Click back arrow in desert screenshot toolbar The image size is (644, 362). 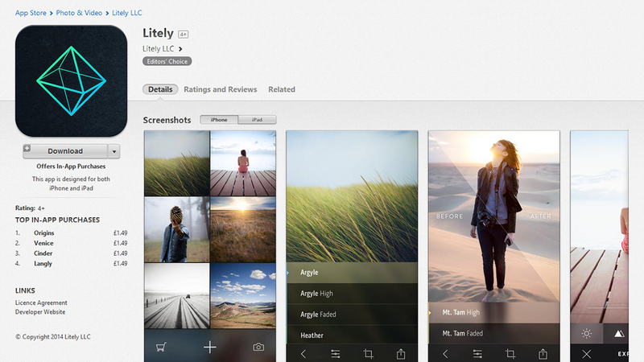point(445,354)
